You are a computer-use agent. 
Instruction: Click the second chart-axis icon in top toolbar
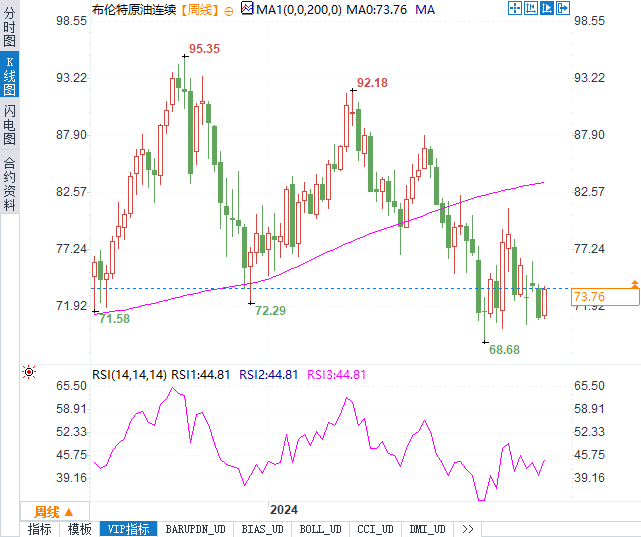531,8
